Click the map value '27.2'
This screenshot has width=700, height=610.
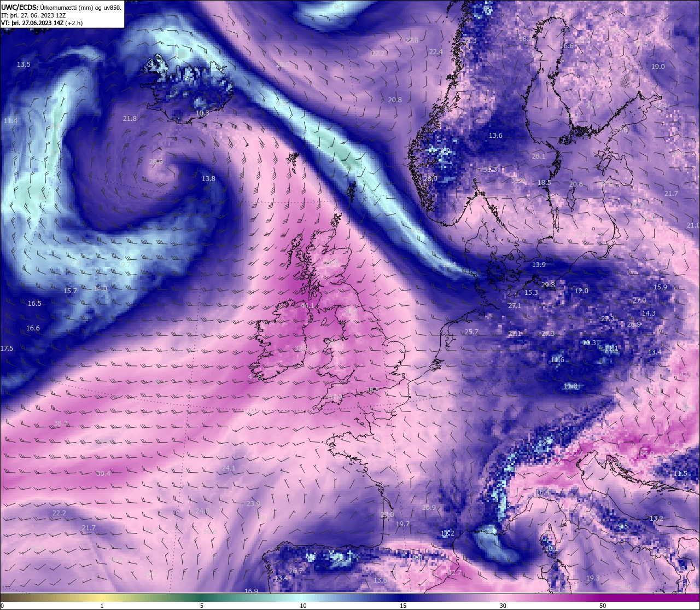pyautogui.click(x=377, y=53)
